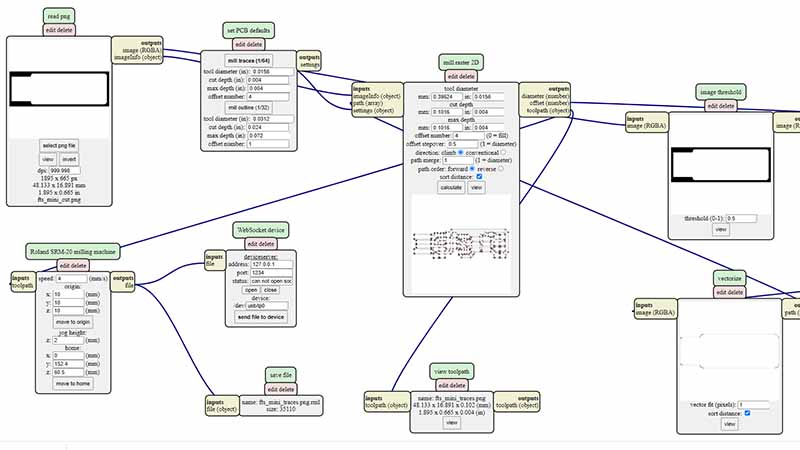The height and width of the screenshot is (450, 800).
Task: Click the 'mill outline (1/32)' button
Action: point(248,108)
